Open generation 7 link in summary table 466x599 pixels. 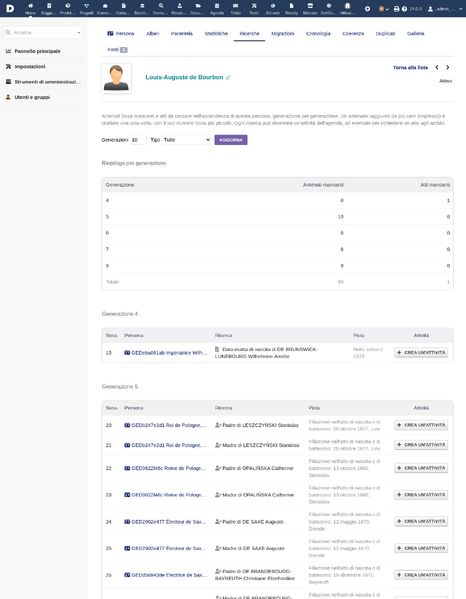107,249
